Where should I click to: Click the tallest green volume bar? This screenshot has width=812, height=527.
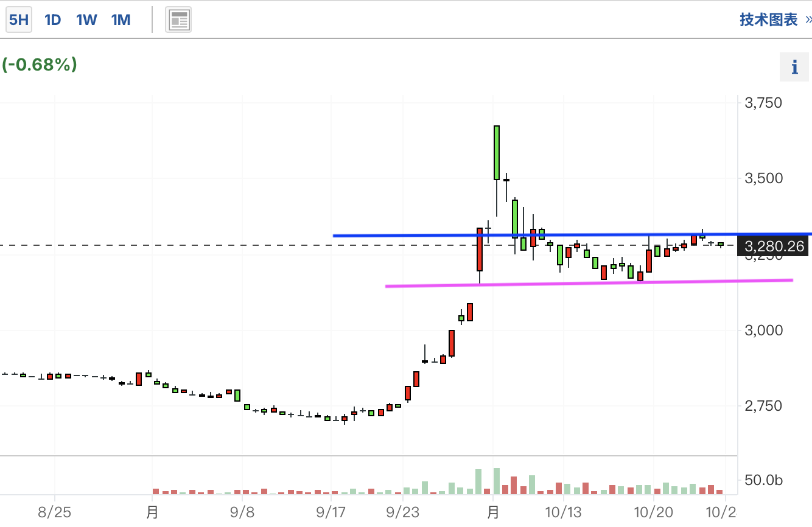coord(497,481)
